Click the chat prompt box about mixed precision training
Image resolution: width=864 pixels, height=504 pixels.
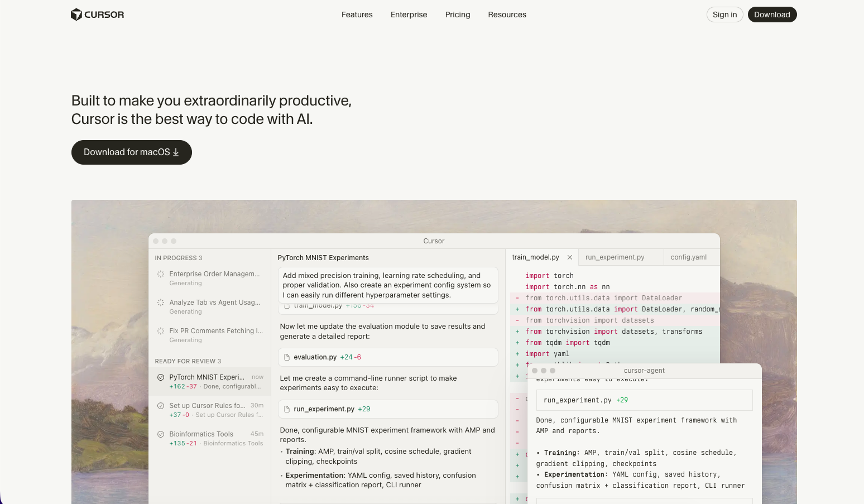(387, 285)
